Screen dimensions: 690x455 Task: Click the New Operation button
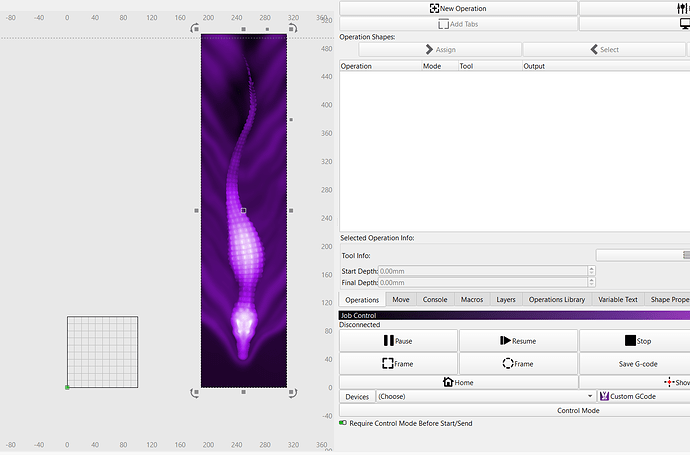458,8
